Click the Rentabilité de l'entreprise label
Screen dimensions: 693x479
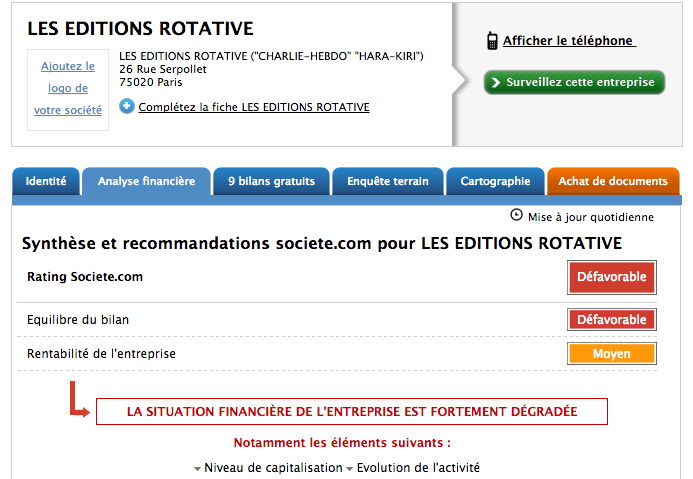[x=101, y=354]
